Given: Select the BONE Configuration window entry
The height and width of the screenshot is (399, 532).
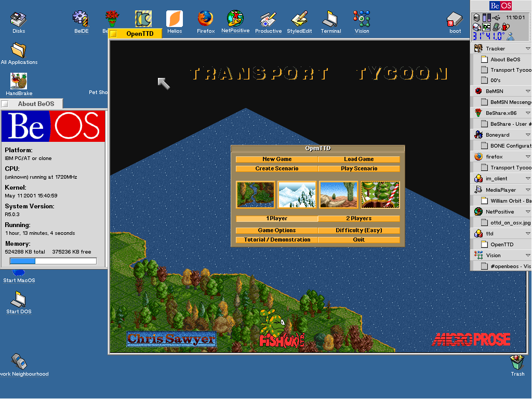Looking at the screenshot, I should point(502,145).
